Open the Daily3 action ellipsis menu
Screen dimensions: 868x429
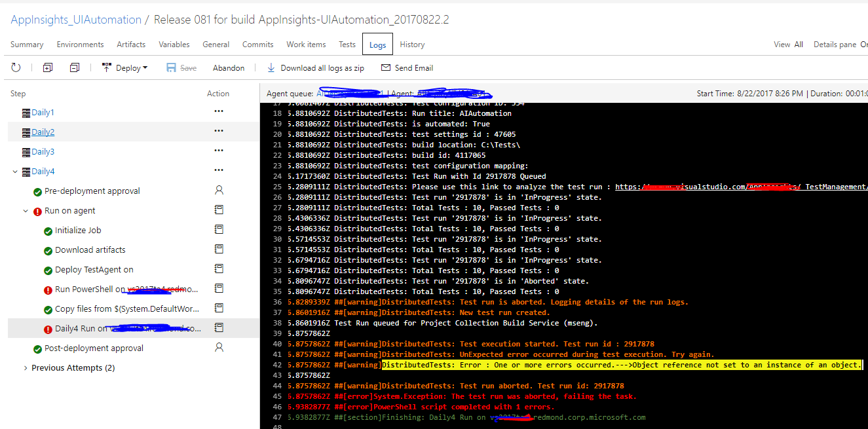tap(219, 151)
